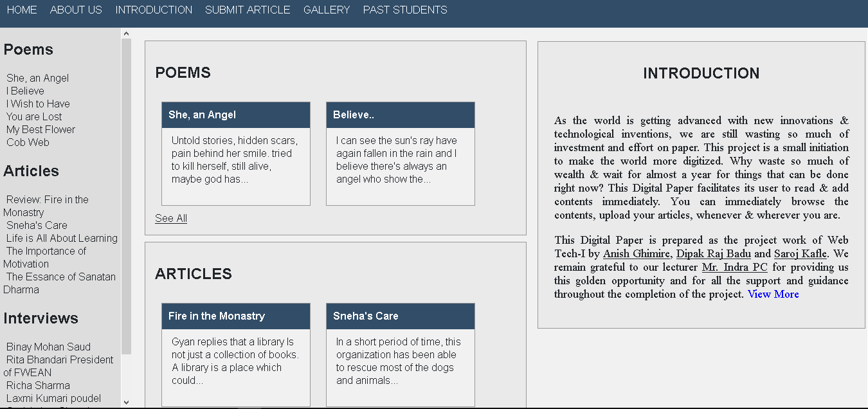The height and width of the screenshot is (409, 868).
Task: Open the Believe.. poem card
Action: pyautogui.click(x=401, y=154)
